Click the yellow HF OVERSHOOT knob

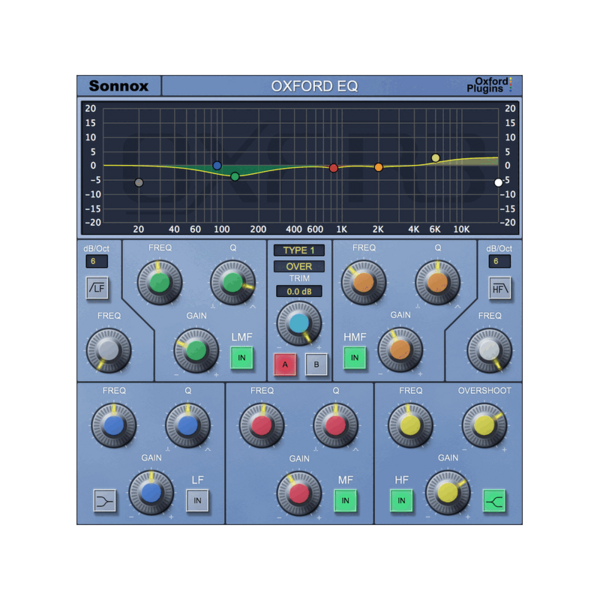[x=484, y=426]
